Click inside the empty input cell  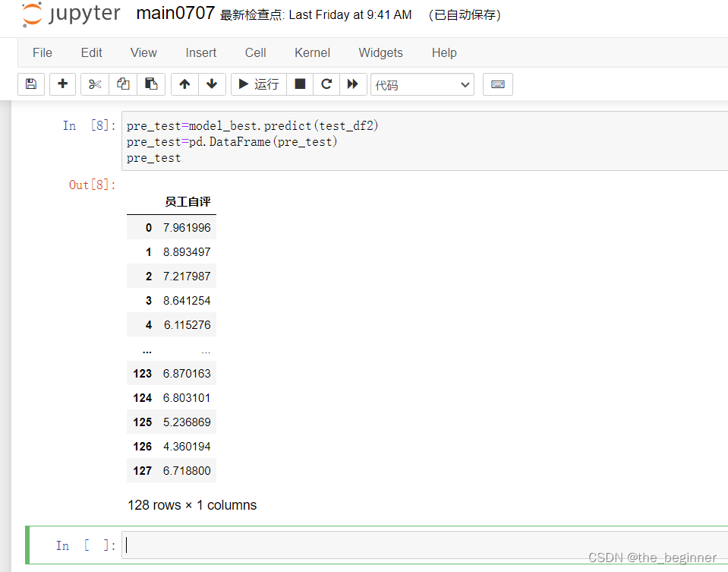click(x=304, y=545)
